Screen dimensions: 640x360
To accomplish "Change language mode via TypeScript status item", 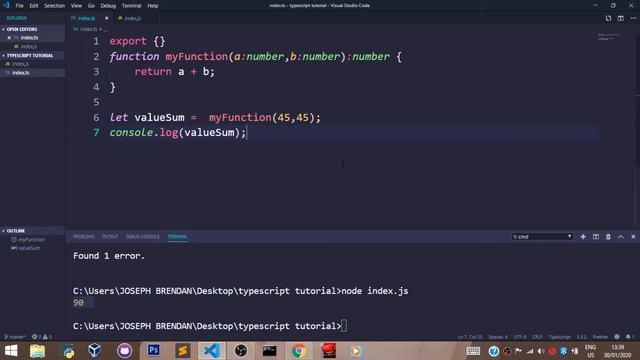I will (x=559, y=337).
